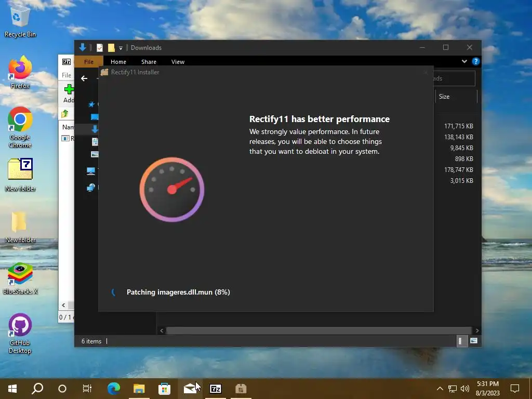Image resolution: width=532 pixels, height=399 pixels.
Task: Open the notification center
Action: (x=515, y=389)
